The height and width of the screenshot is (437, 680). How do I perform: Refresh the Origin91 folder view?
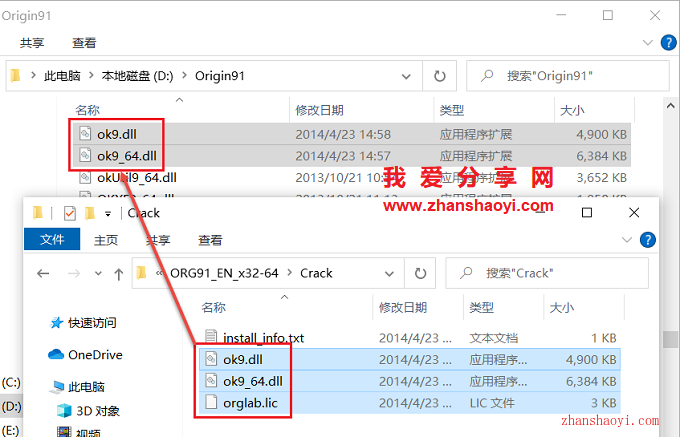[x=440, y=76]
